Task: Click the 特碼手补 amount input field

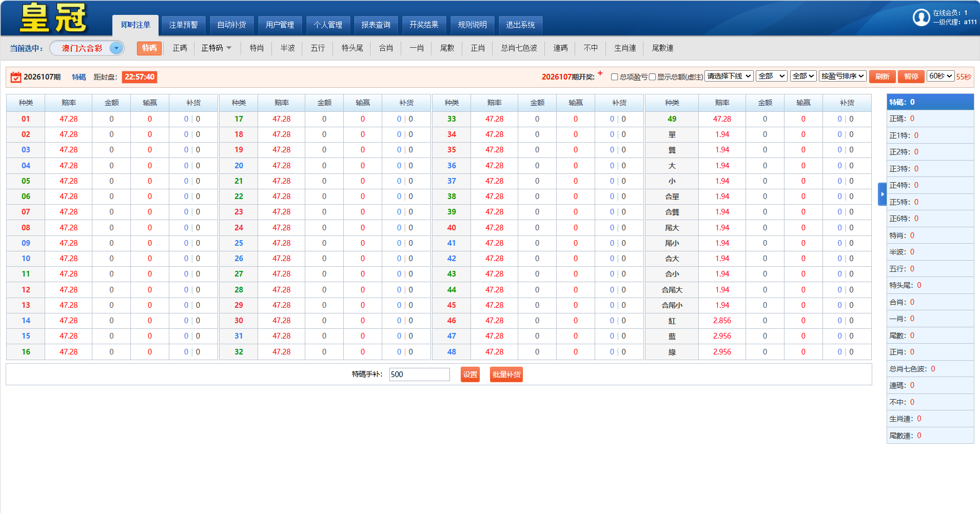Action: (419, 374)
